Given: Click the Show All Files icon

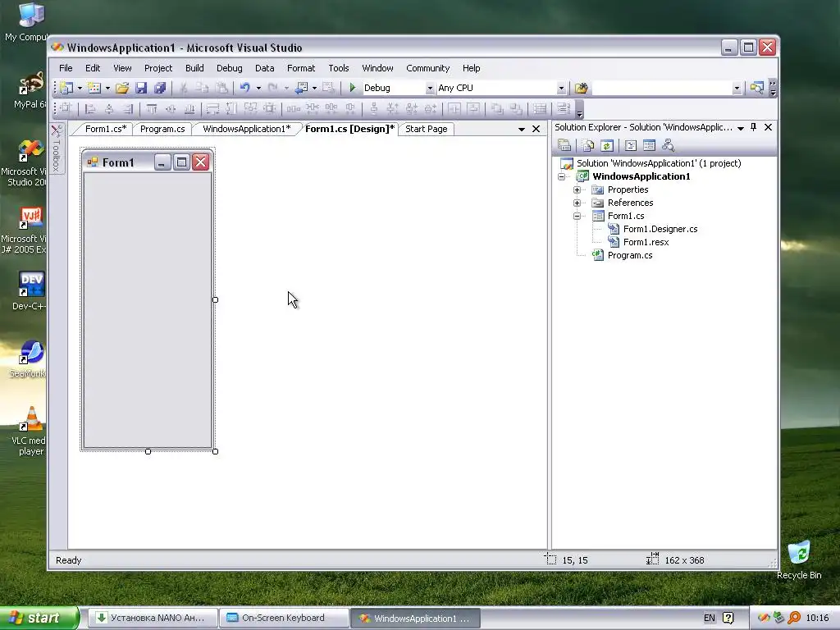Looking at the screenshot, I should tap(588, 145).
